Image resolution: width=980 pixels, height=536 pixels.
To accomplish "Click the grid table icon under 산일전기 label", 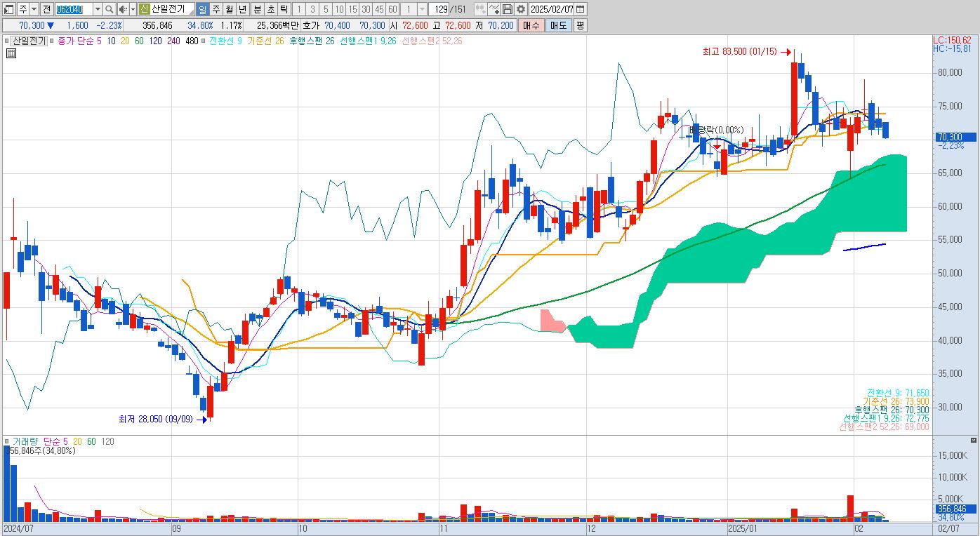I will (11, 53).
